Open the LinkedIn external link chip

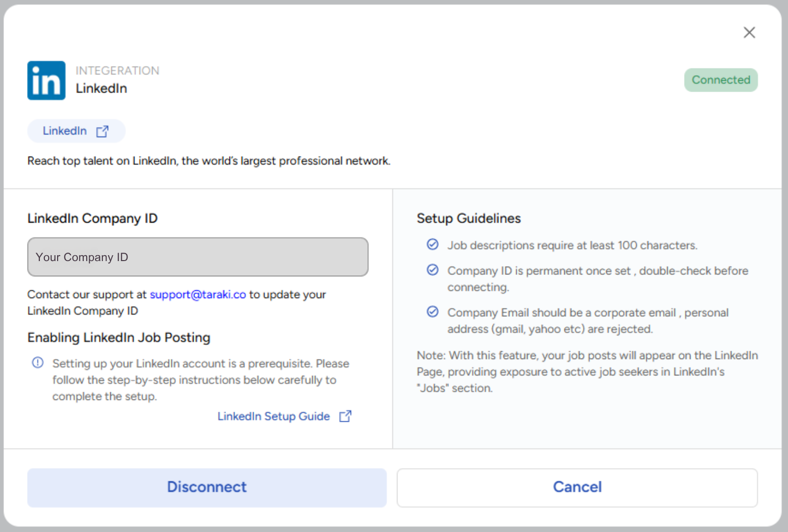click(x=76, y=131)
